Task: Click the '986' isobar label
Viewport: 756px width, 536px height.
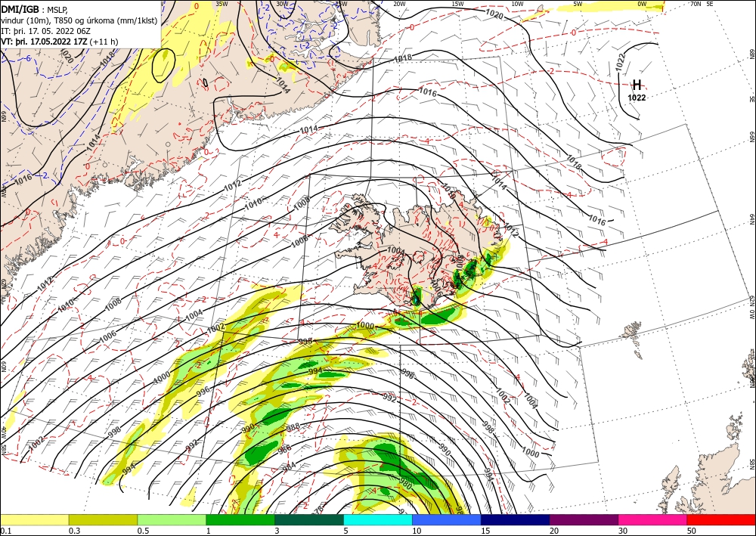Action: [284, 449]
